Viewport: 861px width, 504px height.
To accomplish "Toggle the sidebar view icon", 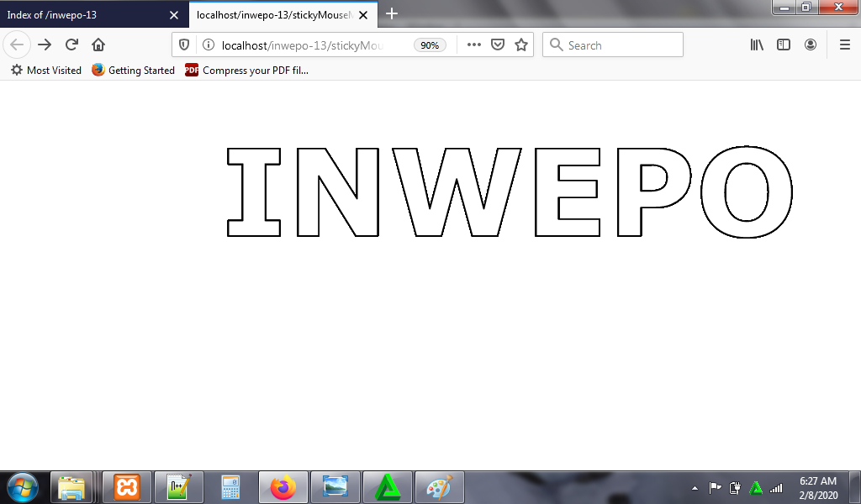I will tap(784, 45).
